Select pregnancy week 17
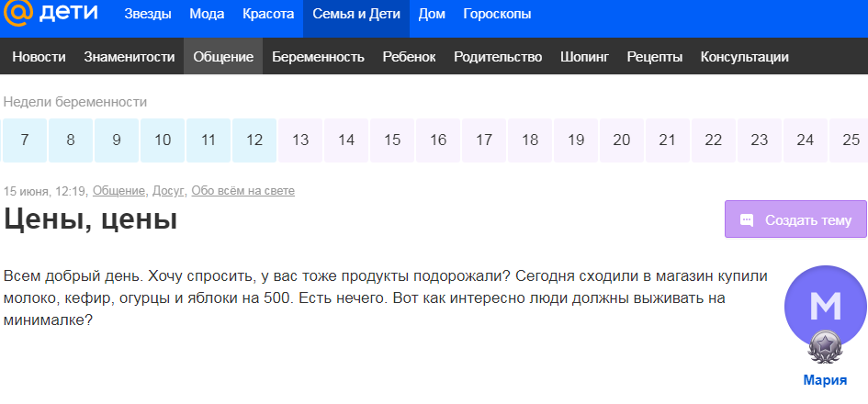Image resolution: width=868 pixels, height=404 pixels. coord(484,140)
